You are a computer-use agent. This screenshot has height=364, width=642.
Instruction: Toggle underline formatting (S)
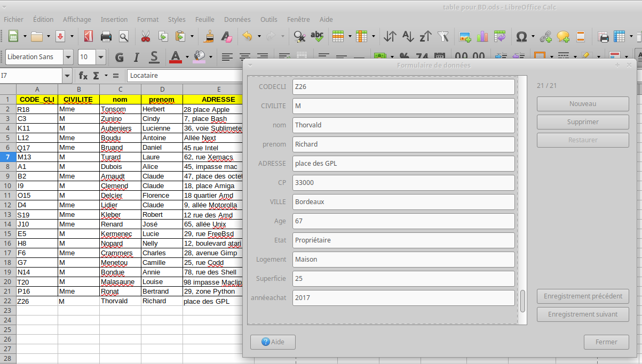(154, 57)
